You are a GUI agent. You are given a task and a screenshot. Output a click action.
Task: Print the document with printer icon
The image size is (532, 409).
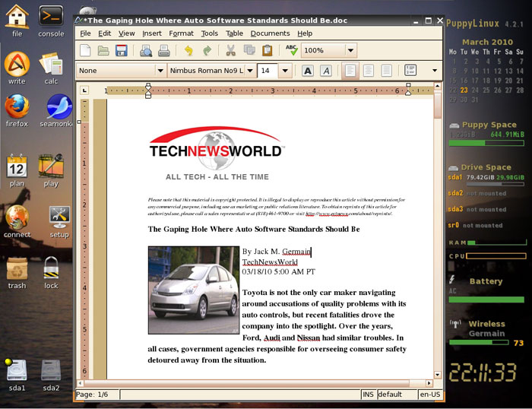coord(164,51)
